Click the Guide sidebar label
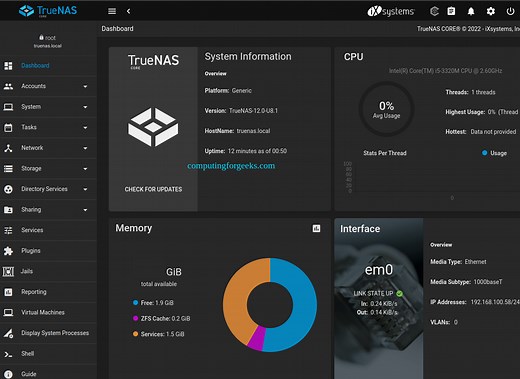The image size is (520, 379). tap(29, 374)
